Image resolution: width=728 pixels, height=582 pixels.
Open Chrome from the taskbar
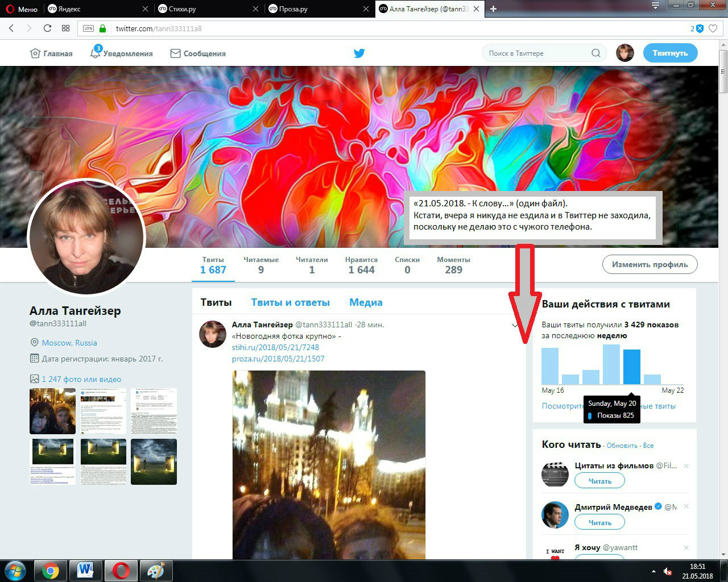point(51,571)
